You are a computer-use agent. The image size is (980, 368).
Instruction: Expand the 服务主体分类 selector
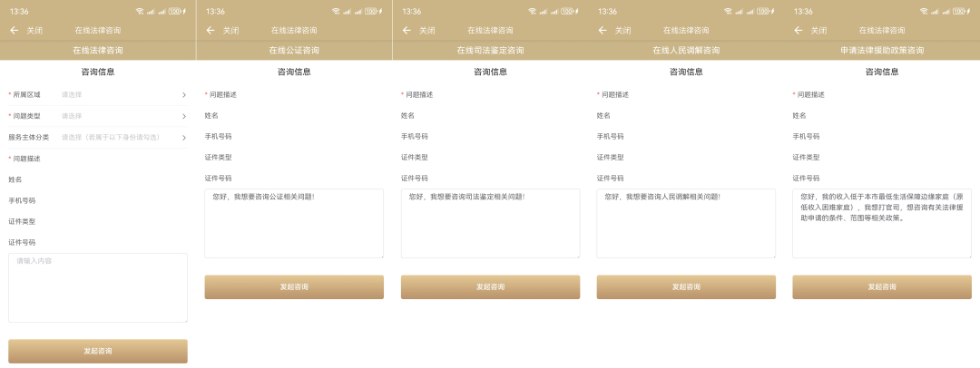click(x=118, y=138)
